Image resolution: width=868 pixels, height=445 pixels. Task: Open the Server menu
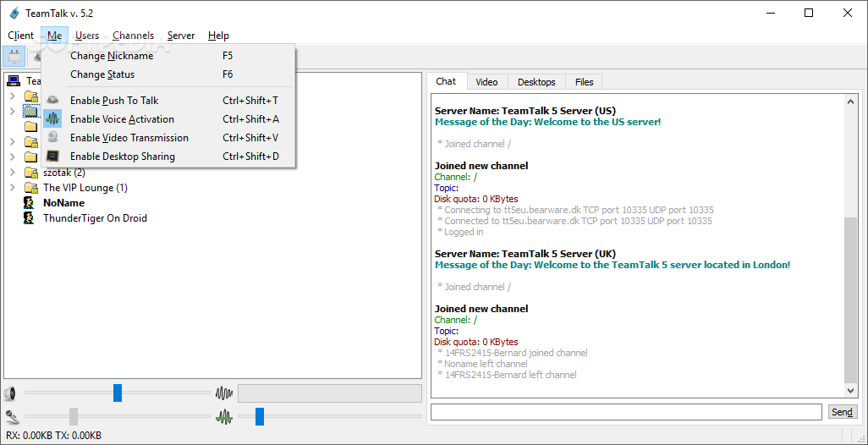pos(181,36)
